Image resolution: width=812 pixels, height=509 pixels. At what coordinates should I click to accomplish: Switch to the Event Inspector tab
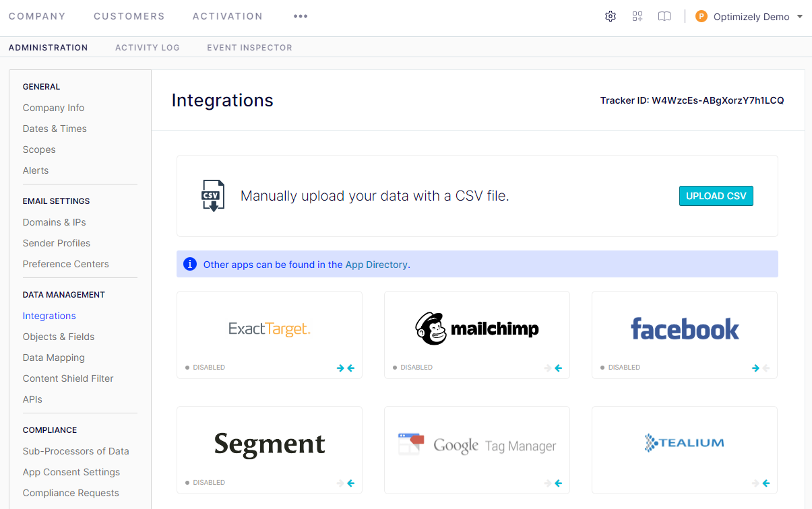pyautogui.click(x=250, y=48)
